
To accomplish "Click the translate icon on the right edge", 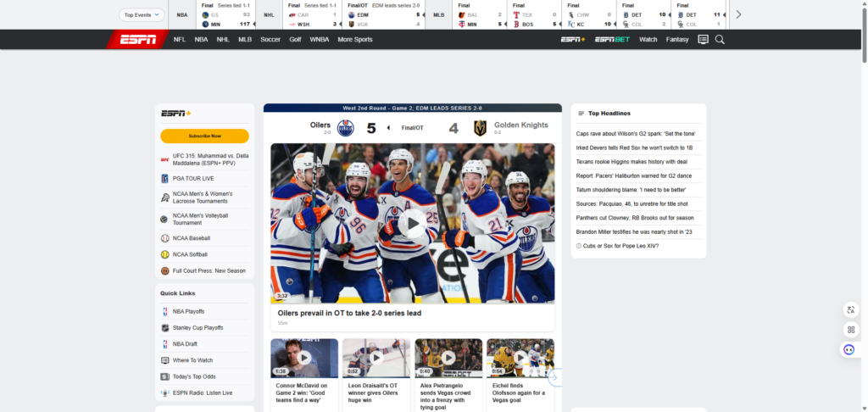I will coord(849,310).
